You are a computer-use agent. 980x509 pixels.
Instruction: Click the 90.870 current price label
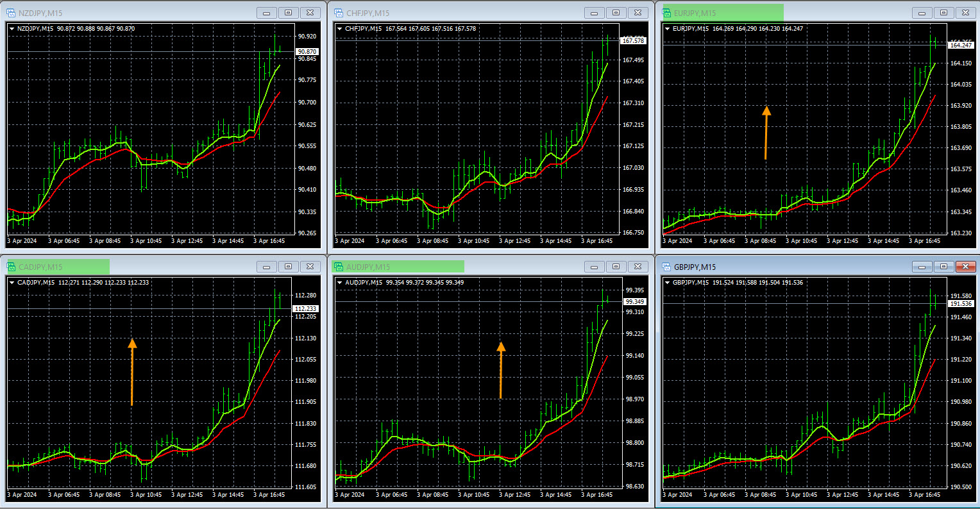click(307, 51)
